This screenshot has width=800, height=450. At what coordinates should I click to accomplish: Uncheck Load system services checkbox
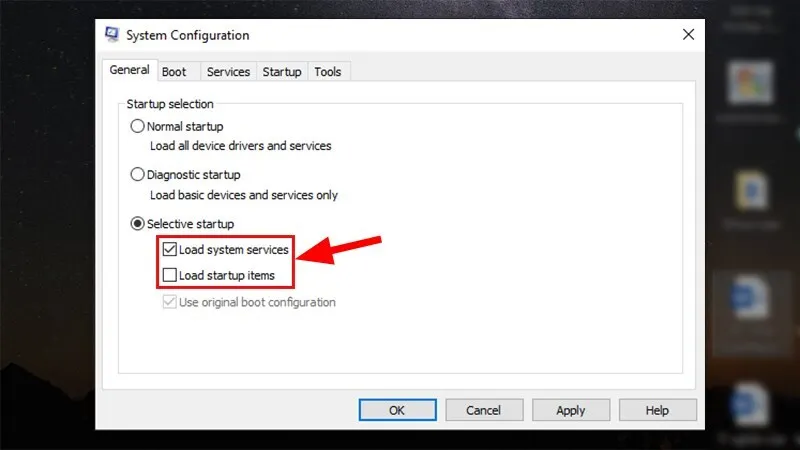169,249
